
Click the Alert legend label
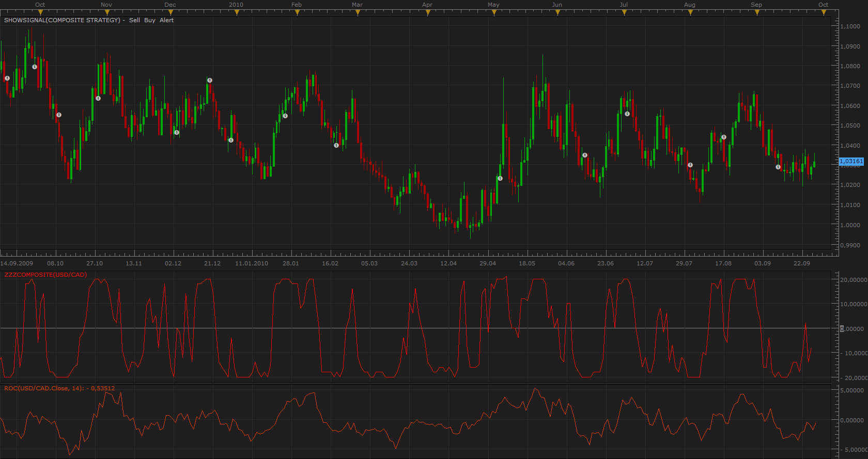point(166,20)
